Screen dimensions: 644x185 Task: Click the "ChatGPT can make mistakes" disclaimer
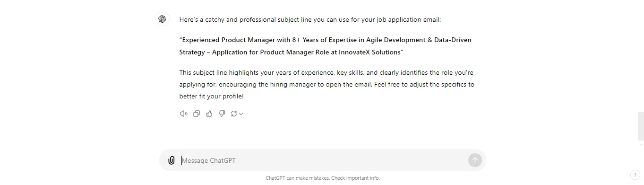pos(323,178)
